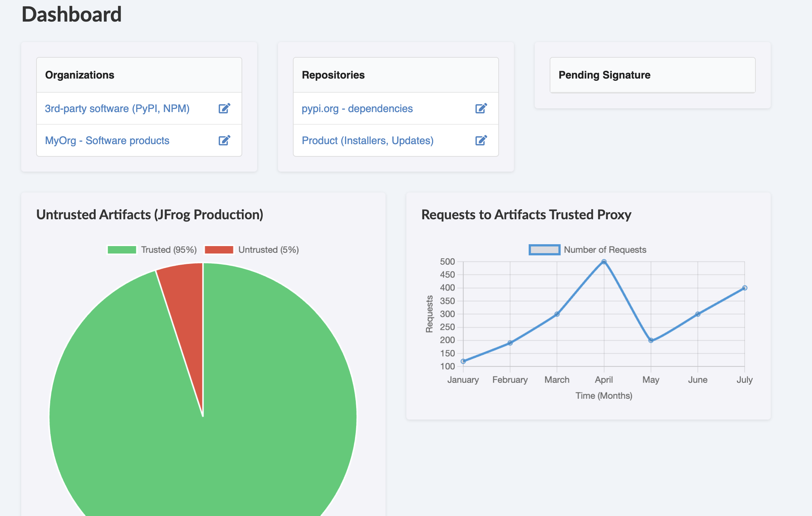Viewport: 812px width, 516px height.
Task: Select the May data point
Action: [651, 340]
